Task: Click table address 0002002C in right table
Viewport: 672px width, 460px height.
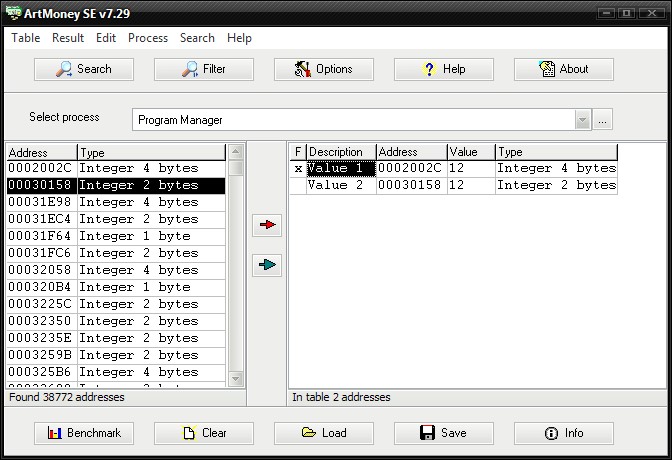Action: [x=411, y=168]
